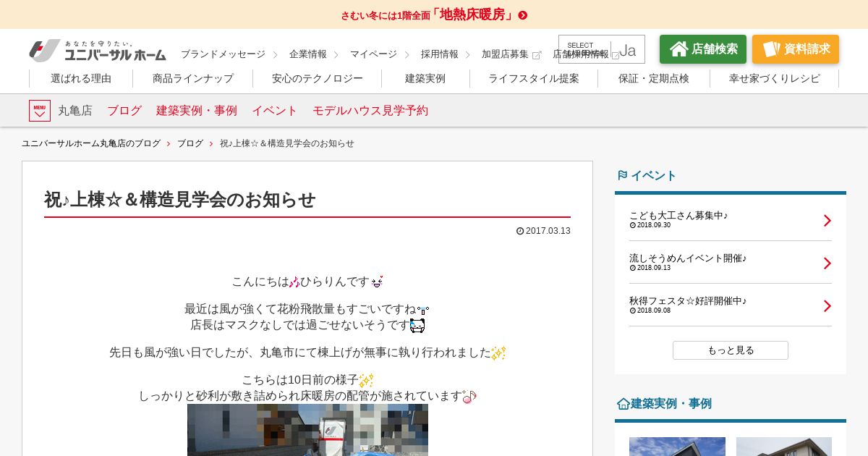Click the external link icon next to 加盟店募集
This screenshot has width=868, height=456.
pyautogui.click(x=537, y=54)
